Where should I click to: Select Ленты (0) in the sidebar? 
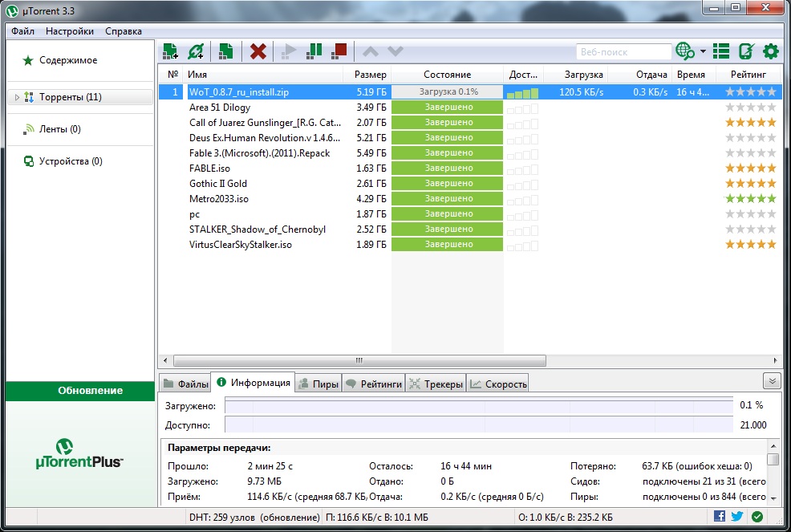click(60, 129)
